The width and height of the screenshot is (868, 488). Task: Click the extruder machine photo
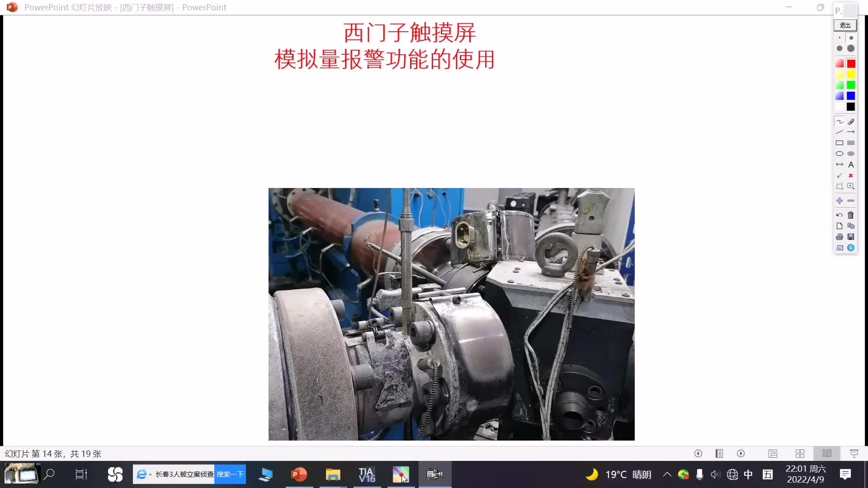tap(451, 314)
